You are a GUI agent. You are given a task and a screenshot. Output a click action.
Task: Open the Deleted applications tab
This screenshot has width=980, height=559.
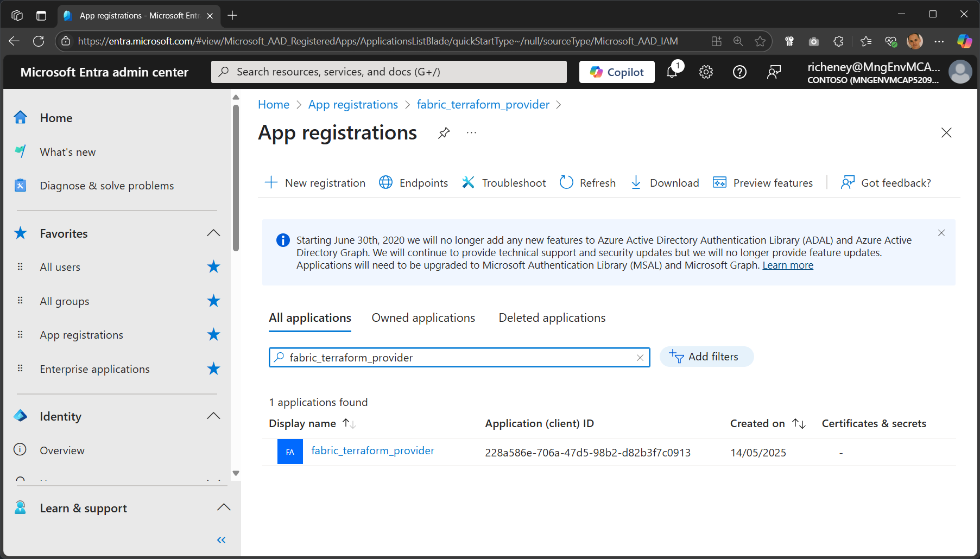pyautogui.click(x=552, y=317)
